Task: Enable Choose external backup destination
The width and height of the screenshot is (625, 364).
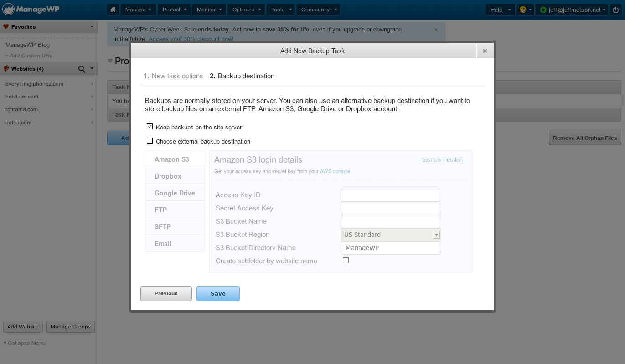Action: click(x=150, y=141)
